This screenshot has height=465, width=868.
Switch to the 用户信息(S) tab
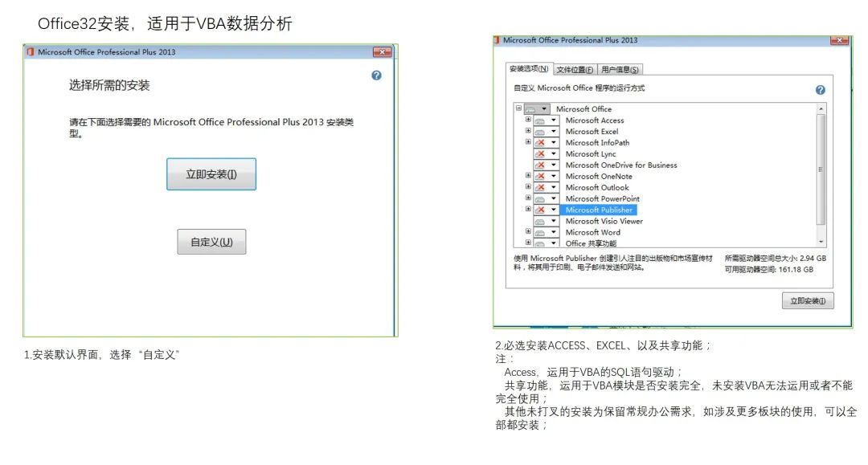click(620, 70)
